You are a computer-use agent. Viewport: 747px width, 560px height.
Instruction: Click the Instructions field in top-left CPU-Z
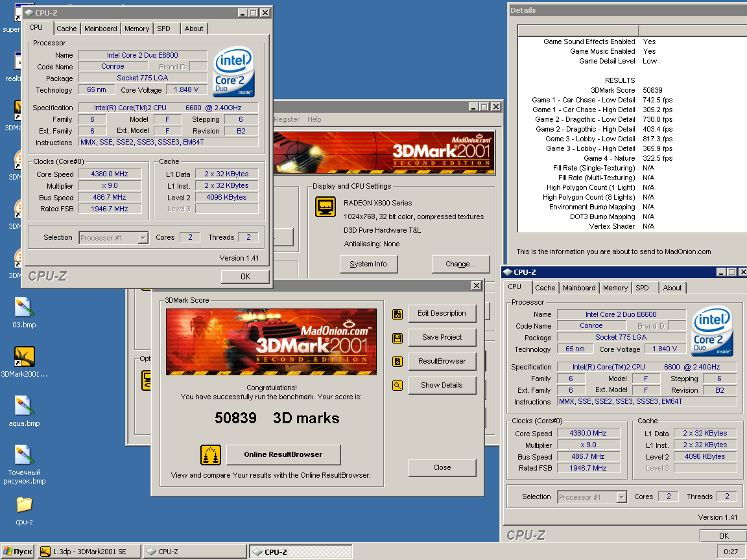point(169,142)
